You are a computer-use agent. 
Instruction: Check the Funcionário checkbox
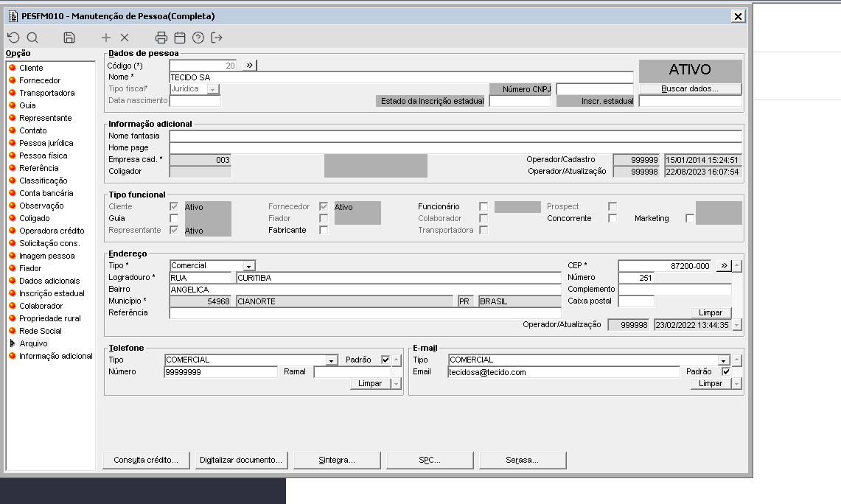[484, 206]
